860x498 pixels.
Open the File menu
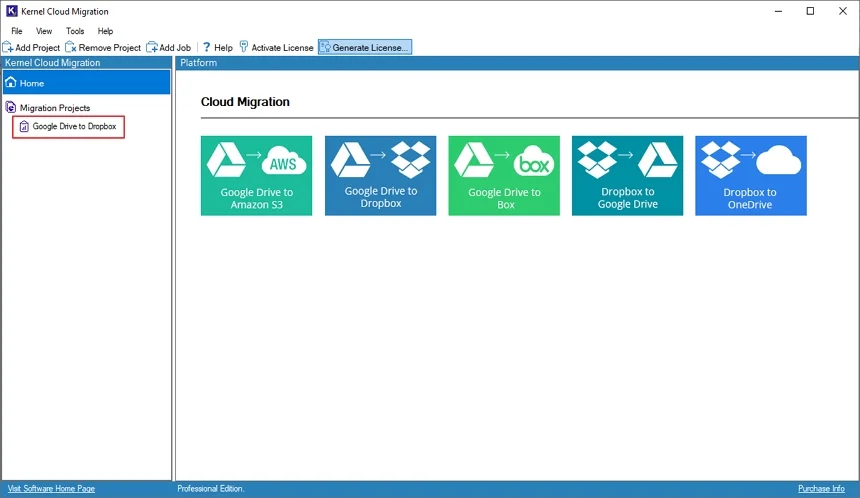[x=17, y=31]
